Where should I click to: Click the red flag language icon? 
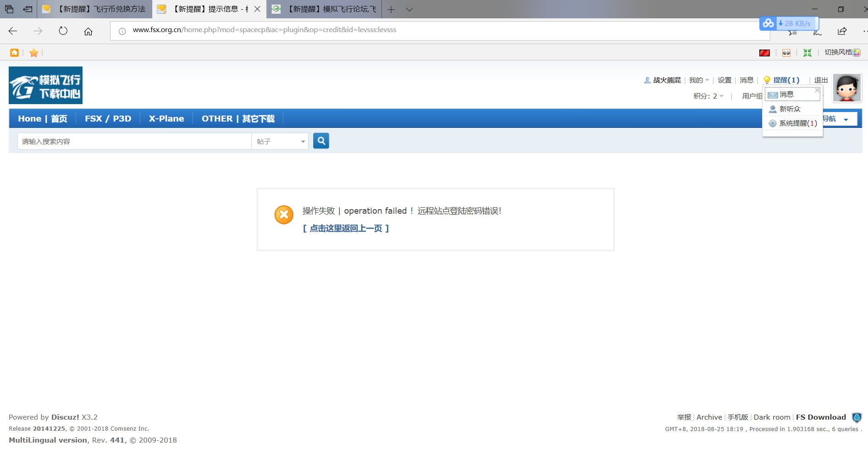[x=764, y=53]
